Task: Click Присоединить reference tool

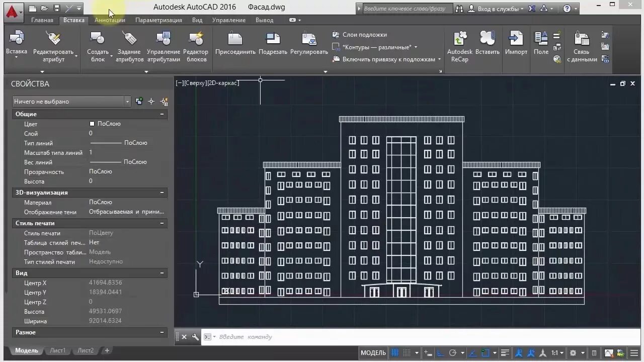Action: click(235, 43)
